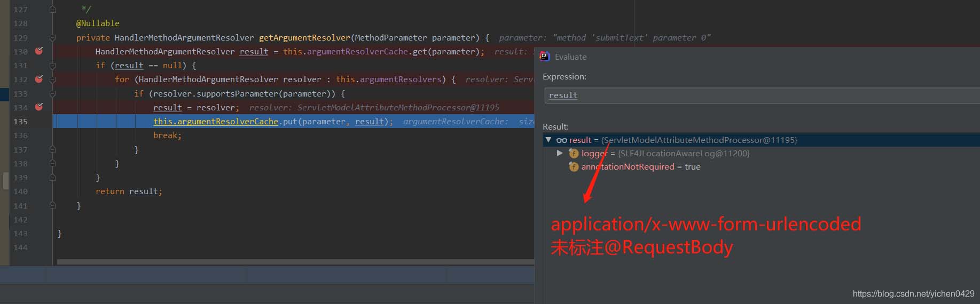Collapse the if-block fold at line 131
The image size is (980, 304).
pyautogui.click(x=52, y=66)
